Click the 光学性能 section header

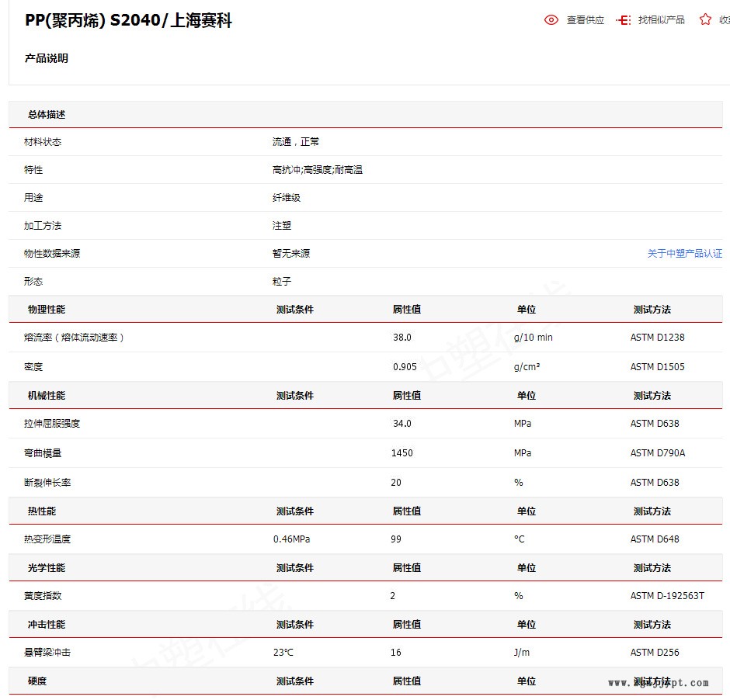(x=47, y=568)
